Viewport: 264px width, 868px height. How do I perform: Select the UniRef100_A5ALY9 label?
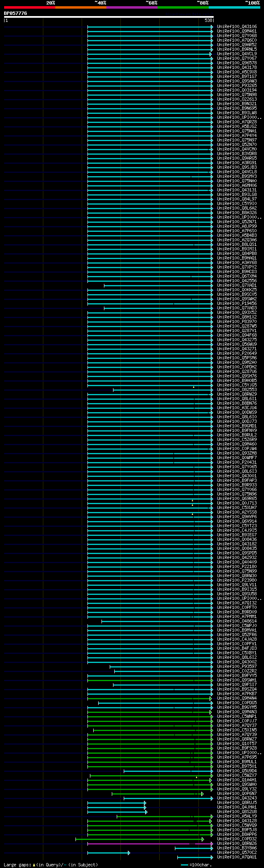coord(237,816)
